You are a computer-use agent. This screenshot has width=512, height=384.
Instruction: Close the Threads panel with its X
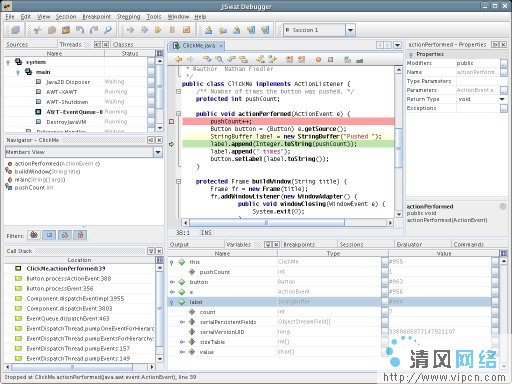click(105, 44)
